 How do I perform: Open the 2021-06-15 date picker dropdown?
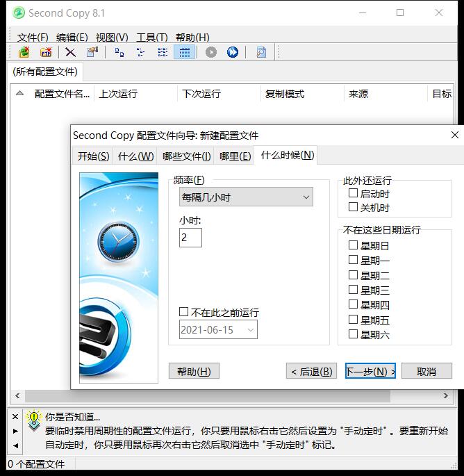click(x=251, y=329)
